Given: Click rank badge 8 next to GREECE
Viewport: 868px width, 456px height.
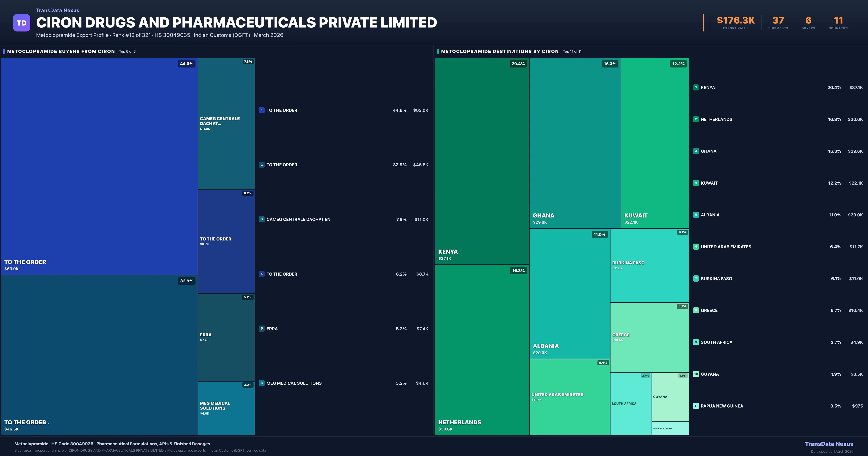Looking at the screenshot, I should click(696, 310).
